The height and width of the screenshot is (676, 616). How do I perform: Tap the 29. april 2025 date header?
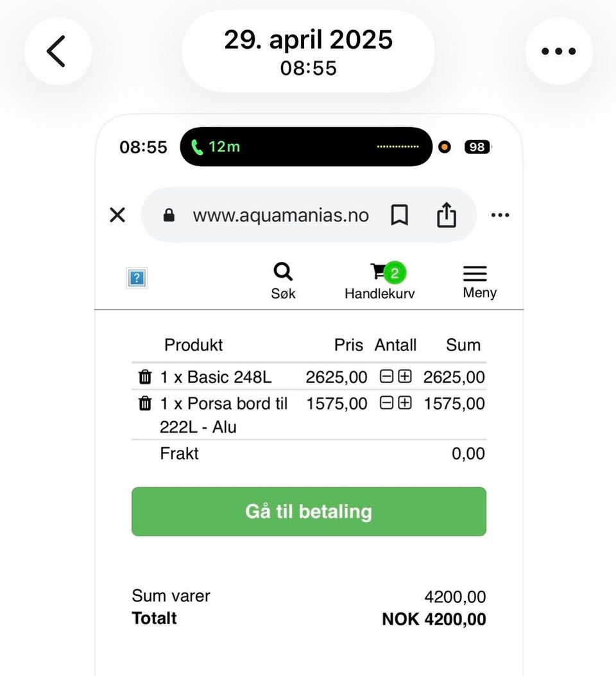(x=309, y=40)
